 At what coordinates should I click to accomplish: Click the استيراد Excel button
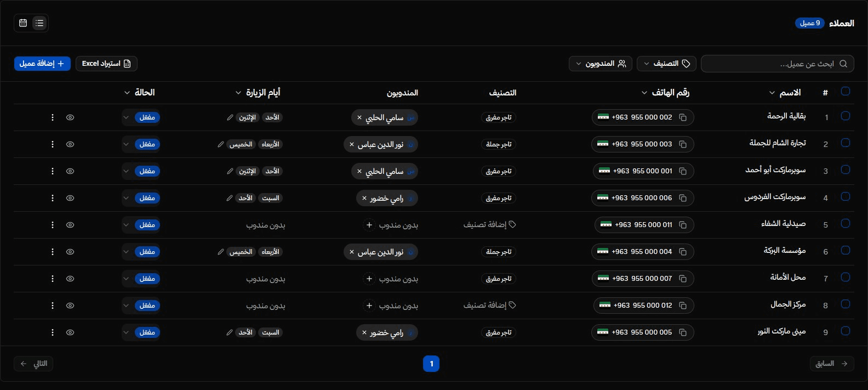tap(106, 64)
